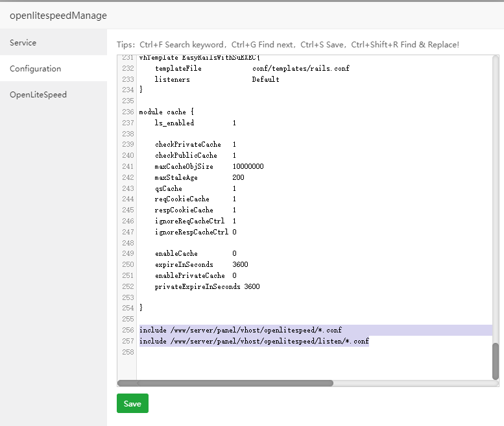
Task: Click the expireInSeconds 3600 value
Action: (240, 264)
